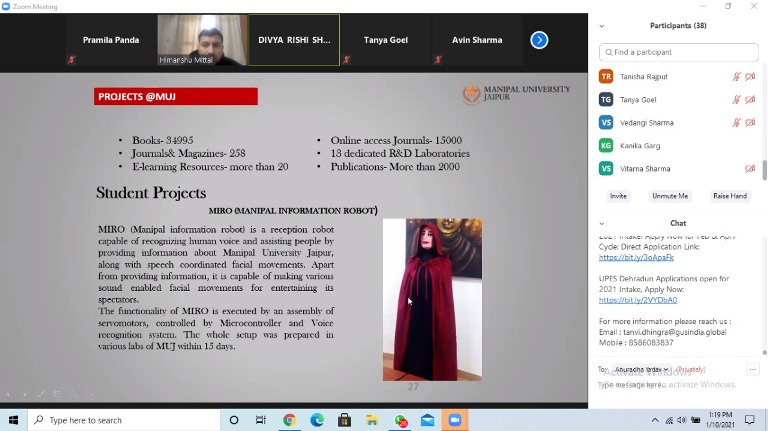The image size is (768, 431).
Task: Open Microsoft Store from the taskbar
Action: click(345, 421)
